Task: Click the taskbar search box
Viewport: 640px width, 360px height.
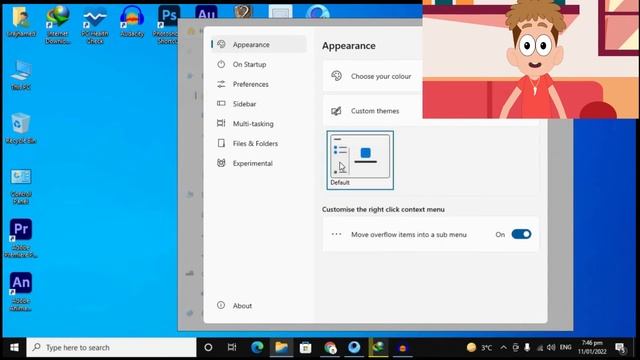Action: pyautogui.click(x=111, y=347)
